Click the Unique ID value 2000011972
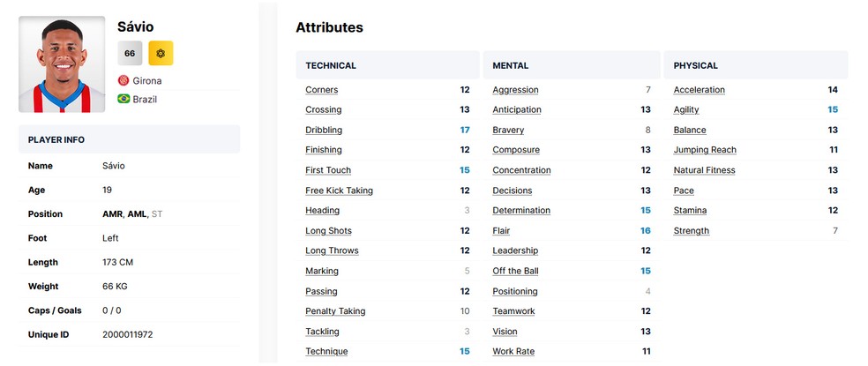The width and height of the screenshot is (868, 366). (127, 334)
